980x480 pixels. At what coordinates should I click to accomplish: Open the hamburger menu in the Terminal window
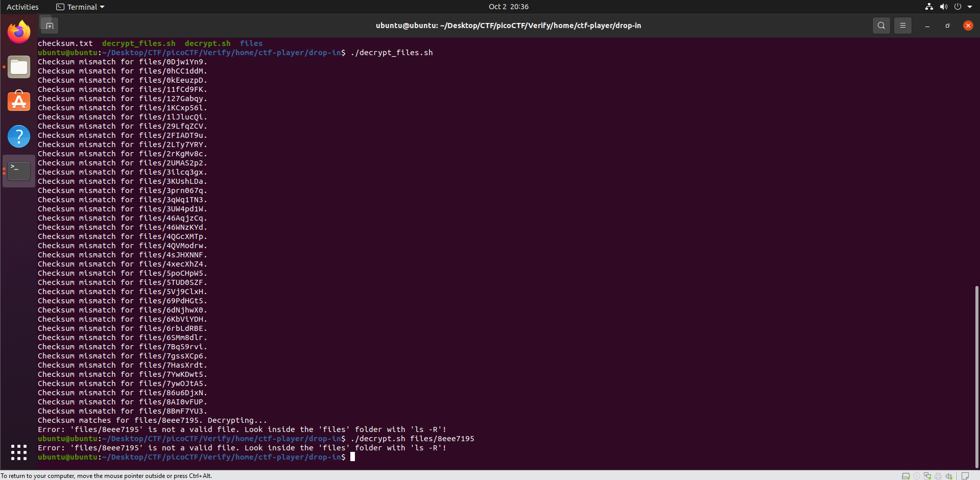tap(902, 25)
